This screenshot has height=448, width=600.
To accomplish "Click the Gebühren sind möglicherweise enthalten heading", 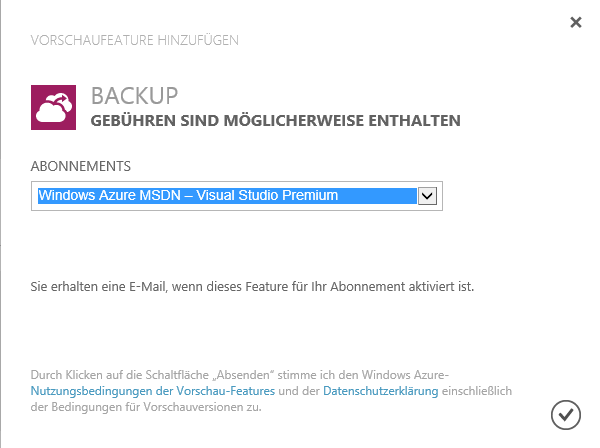I will (275, 121).
